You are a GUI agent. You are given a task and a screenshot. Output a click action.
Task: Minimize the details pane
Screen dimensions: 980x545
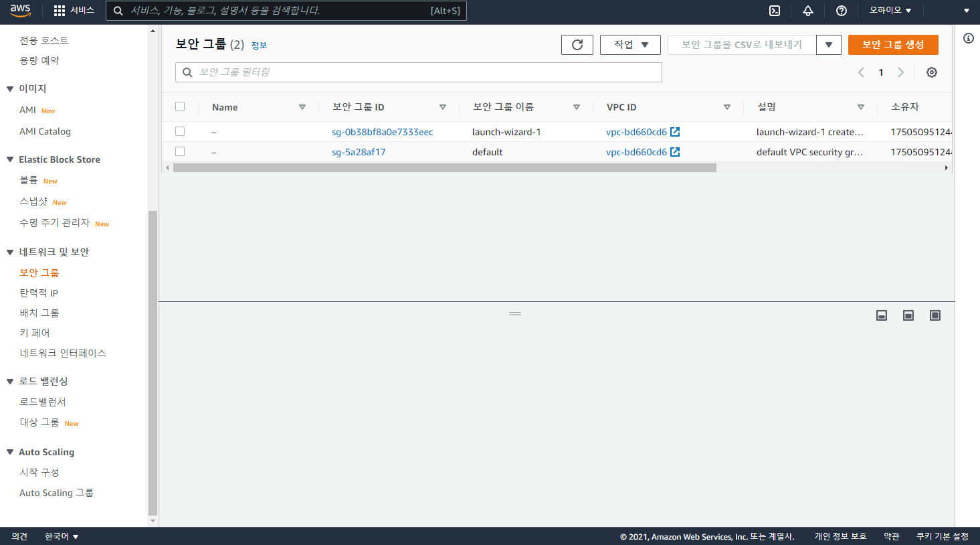tap(882, 315)
